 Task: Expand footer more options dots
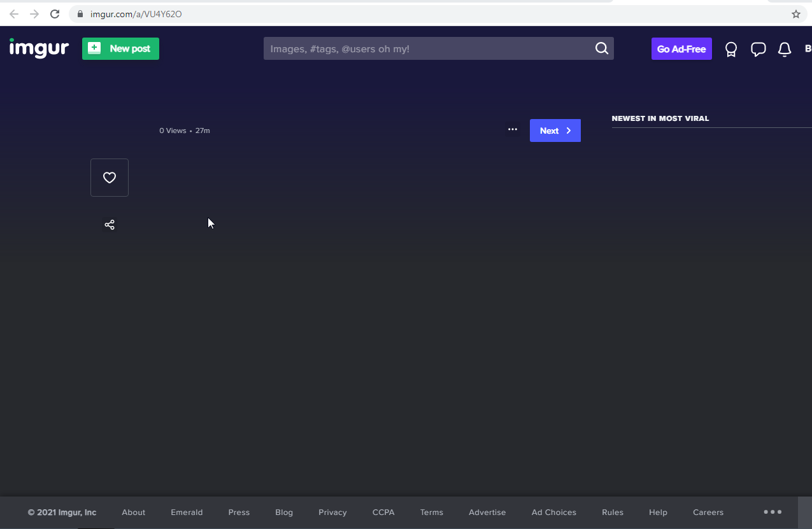tap(772, 512)
